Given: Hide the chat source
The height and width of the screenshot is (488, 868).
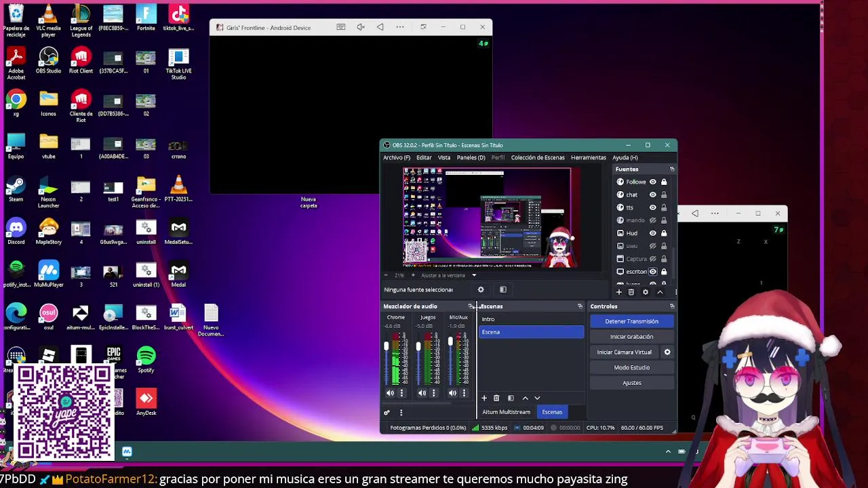Looking at the screenshot, I should (x=653, y=195).
